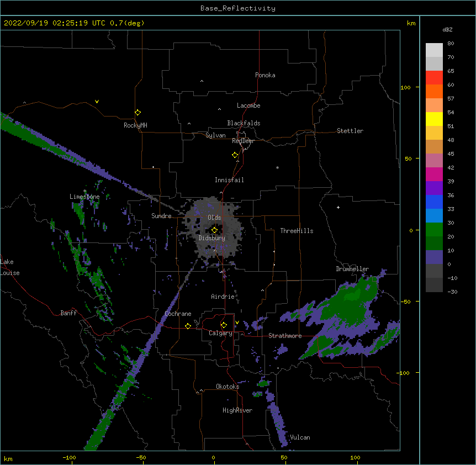Click the Ponoka city label

click(265, 75)
